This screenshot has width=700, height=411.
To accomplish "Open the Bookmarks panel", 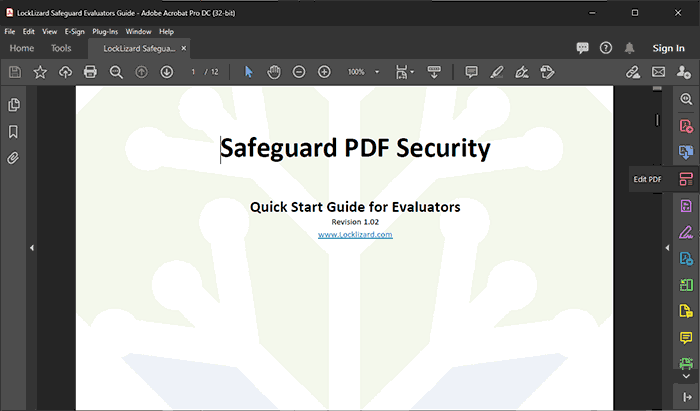I will tap(13, 132).
